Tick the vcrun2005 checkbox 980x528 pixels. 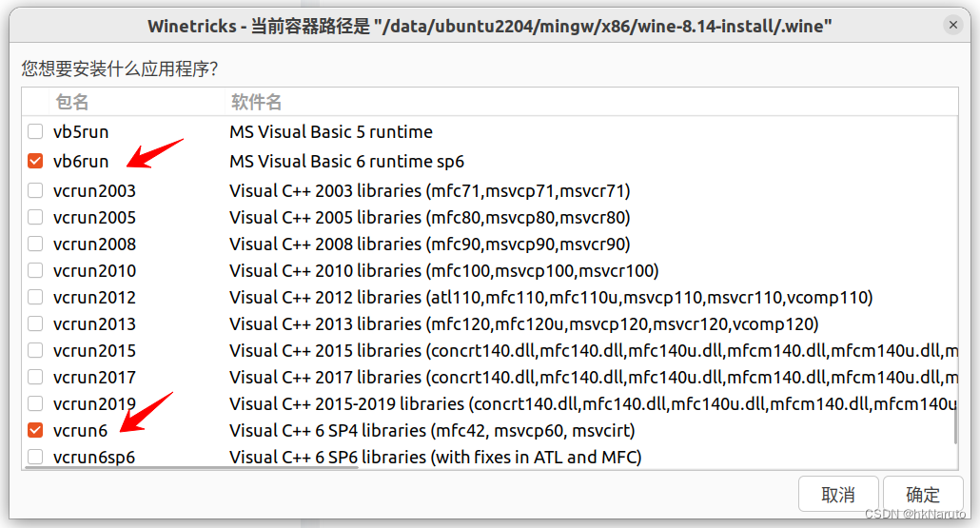pyautogui.click(x=35, y=217)
